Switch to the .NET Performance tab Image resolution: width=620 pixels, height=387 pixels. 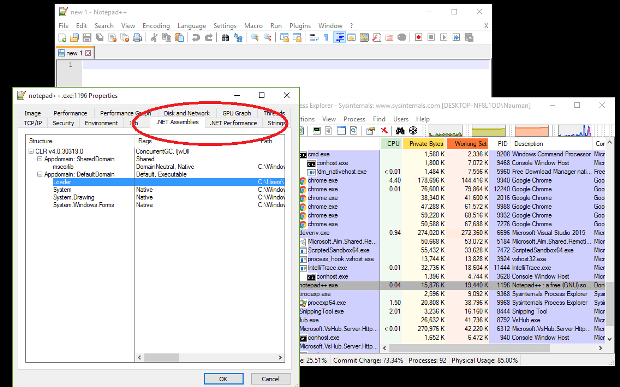click(233, 123)
